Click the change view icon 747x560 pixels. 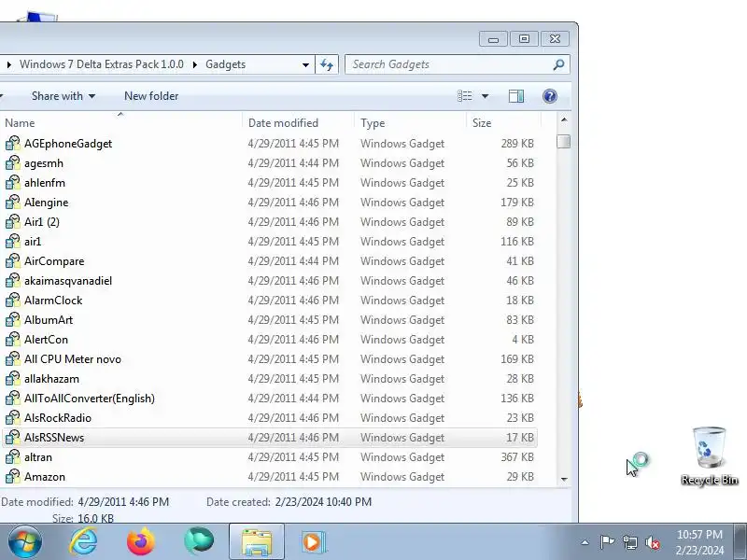tap(465, 96)
